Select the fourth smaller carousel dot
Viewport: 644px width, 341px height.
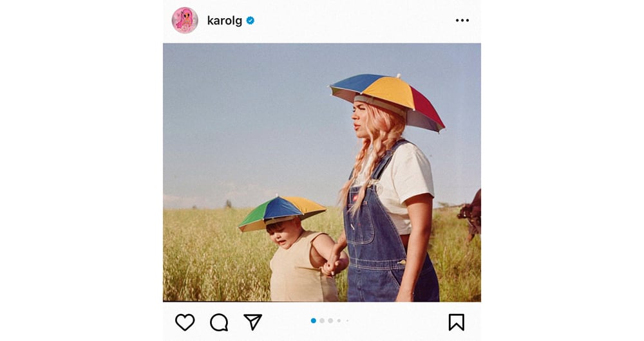coord(339,320)
